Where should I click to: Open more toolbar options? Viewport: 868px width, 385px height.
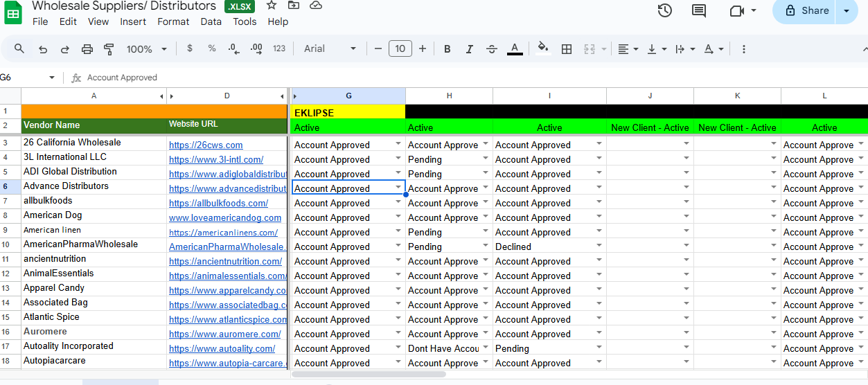(744, 48)
